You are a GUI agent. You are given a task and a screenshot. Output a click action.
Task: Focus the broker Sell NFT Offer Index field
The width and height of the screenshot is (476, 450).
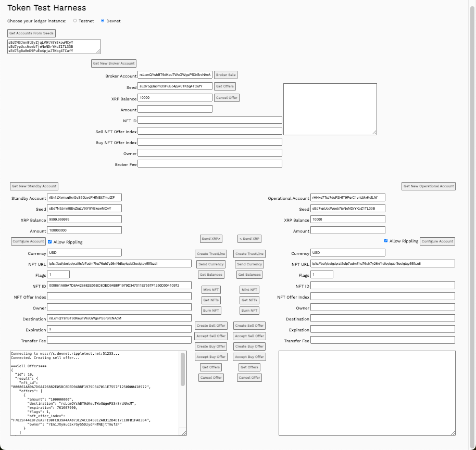coord(210,131)
